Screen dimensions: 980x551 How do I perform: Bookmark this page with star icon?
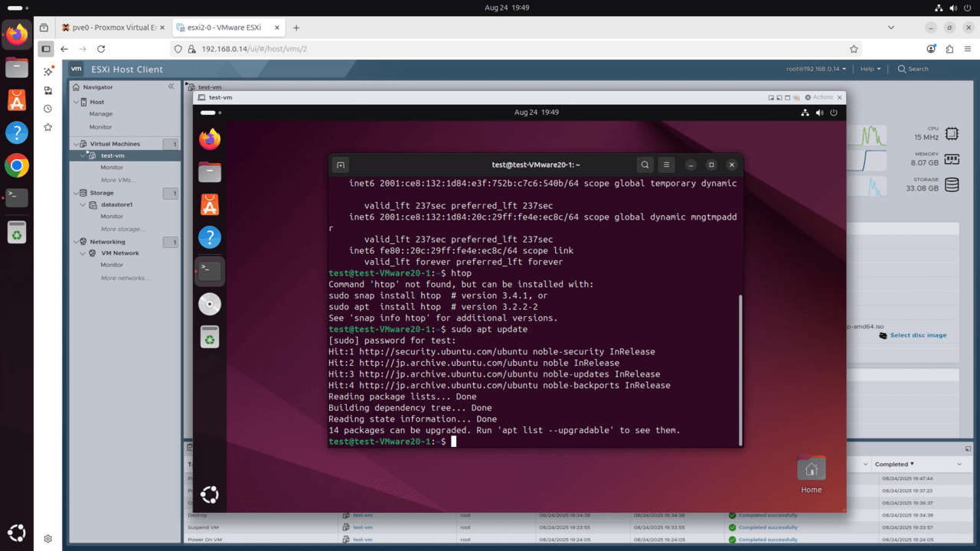pos(854,48)
